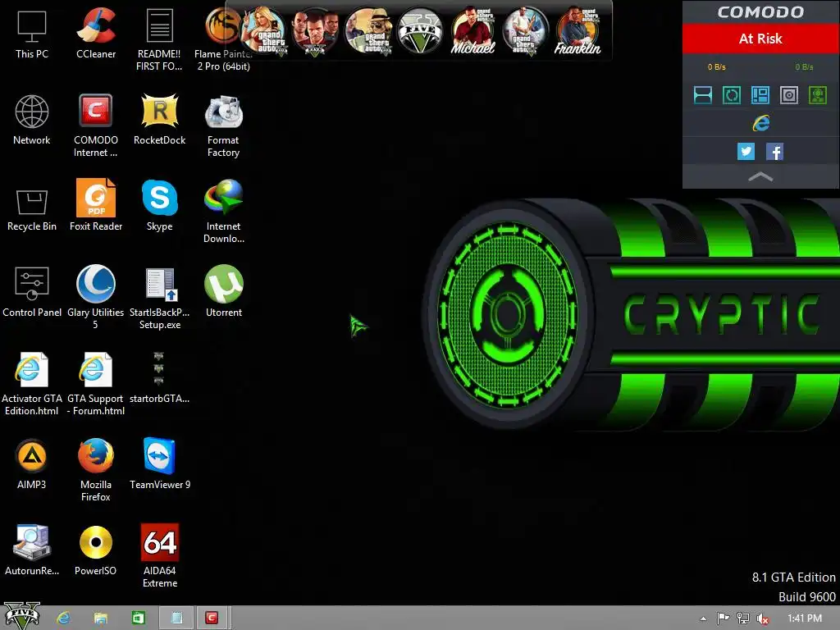Select the Skype desktop icon
Viewport: 840px width, 630px height.
(x=160, y=206)
